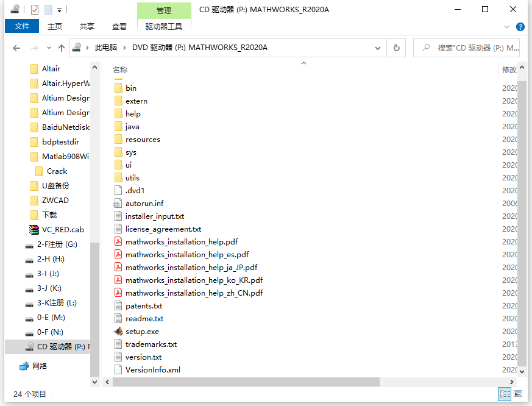This screenshot has width=532, height=406.
Task: Click the resources folder icon
Action: pos(118,139)
